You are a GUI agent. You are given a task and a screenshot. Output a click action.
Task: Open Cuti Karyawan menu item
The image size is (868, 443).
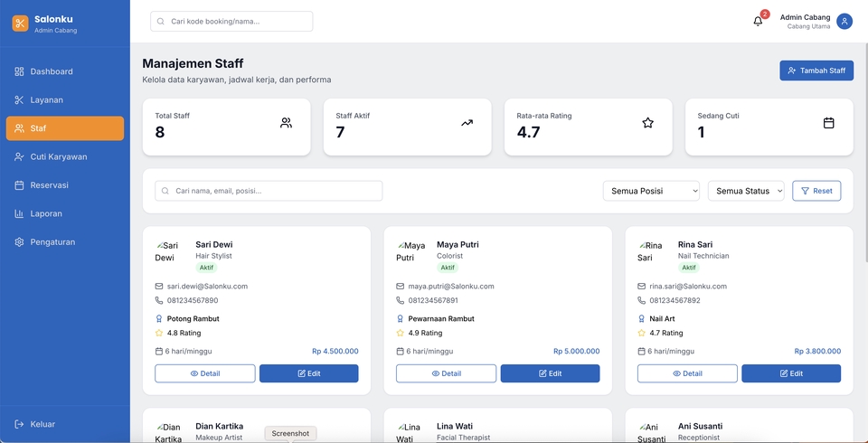click(58, 157)
